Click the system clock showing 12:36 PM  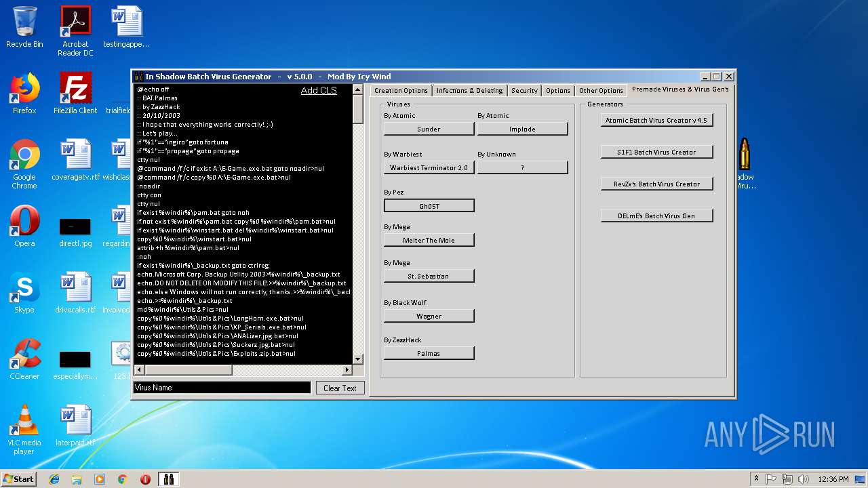pyautogui.click(x=833, y=479)
